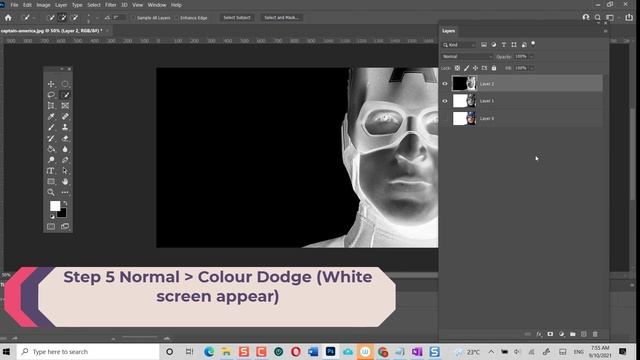Image resolution: width=640 pixels, height=360 pixels.
Task: Click the foreground color swatch
Action: coord(55,206)
